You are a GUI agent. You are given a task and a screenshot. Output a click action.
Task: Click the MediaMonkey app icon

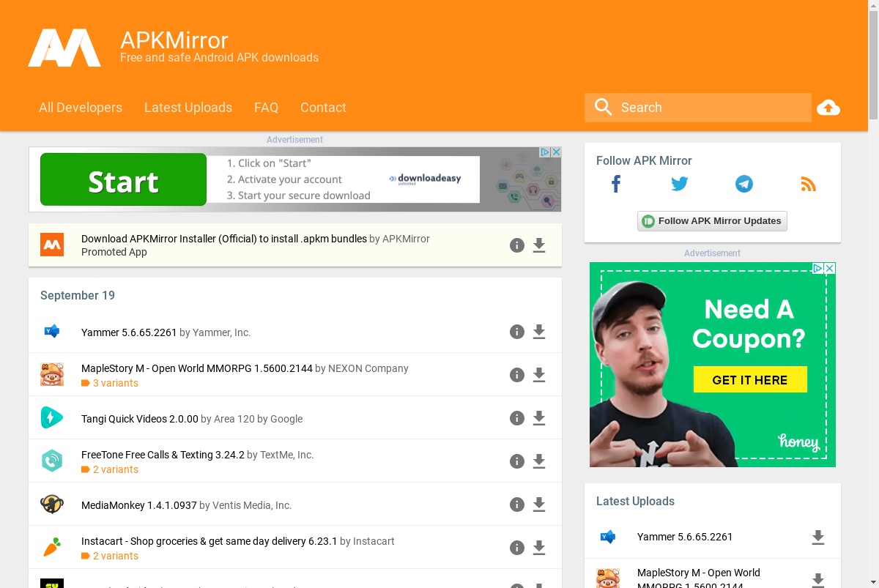52,504
